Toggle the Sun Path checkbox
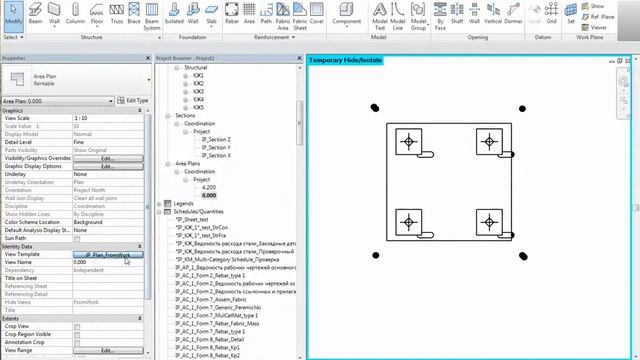Viewport: 640px width, 360px height. (x=77, y=238)
